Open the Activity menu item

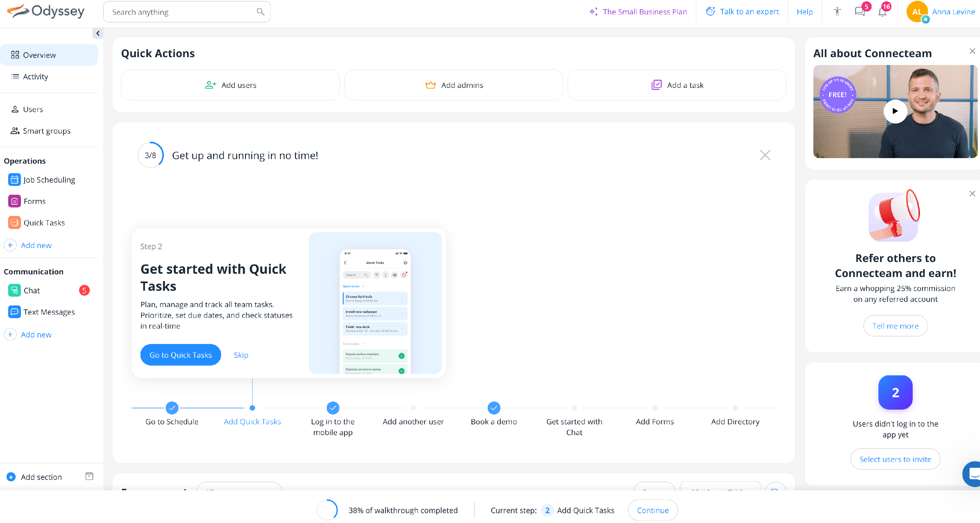pyautogui.click(x=35, y=76)
